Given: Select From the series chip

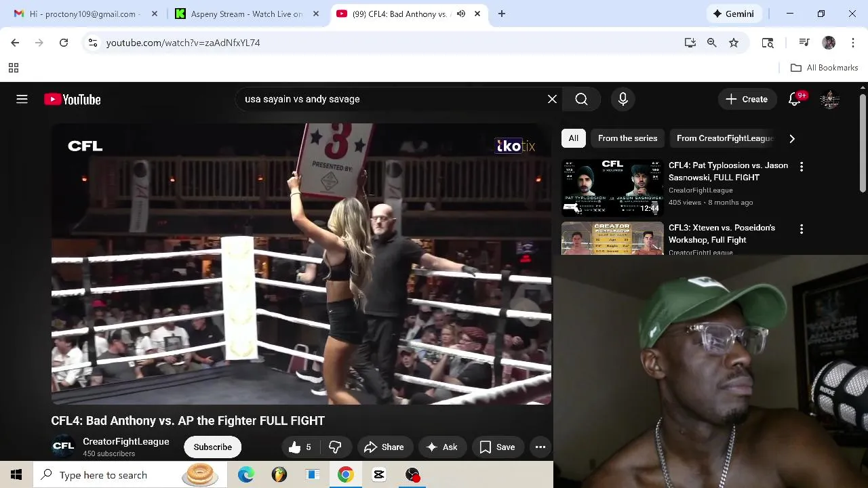Looking at the screenshot, I should (x=627, y=138).
